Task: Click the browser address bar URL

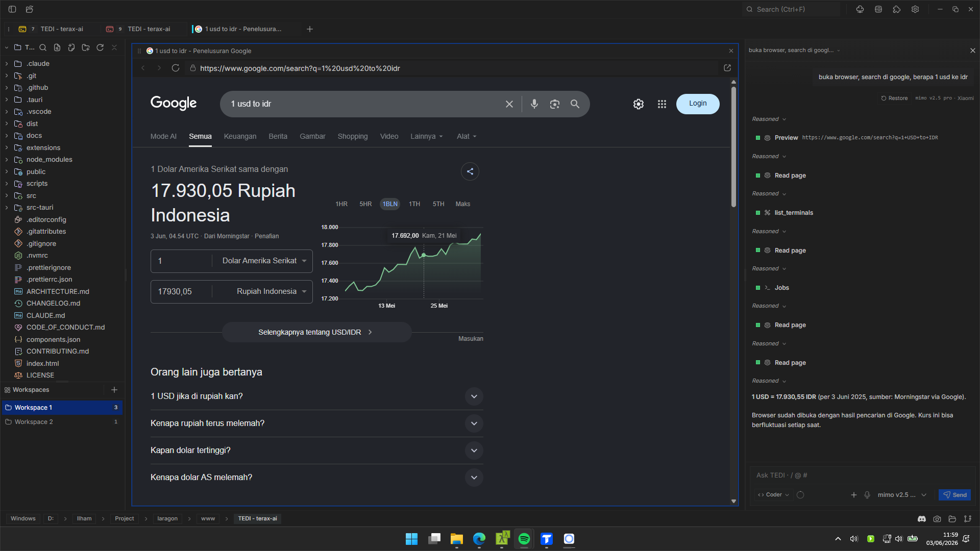Action: 300,68
